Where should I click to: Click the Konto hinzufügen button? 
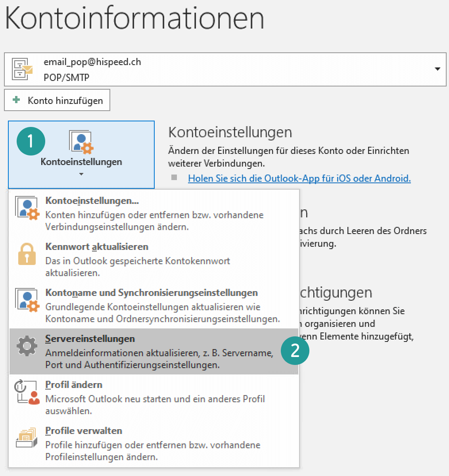(x=57, y=100)
